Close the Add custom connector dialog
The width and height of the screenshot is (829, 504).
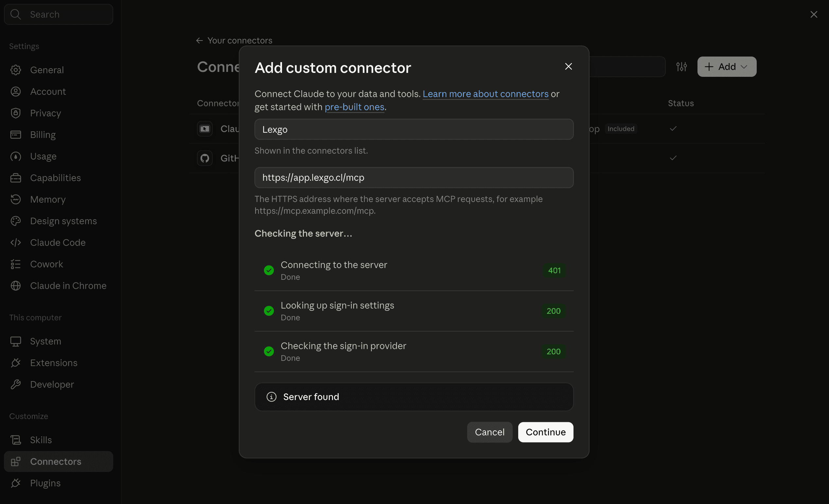click(568, 67)
